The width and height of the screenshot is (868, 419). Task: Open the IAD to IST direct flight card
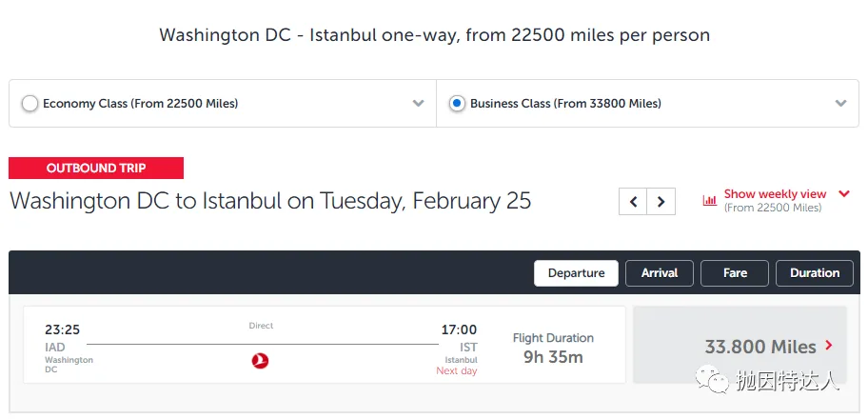[325, 345]
